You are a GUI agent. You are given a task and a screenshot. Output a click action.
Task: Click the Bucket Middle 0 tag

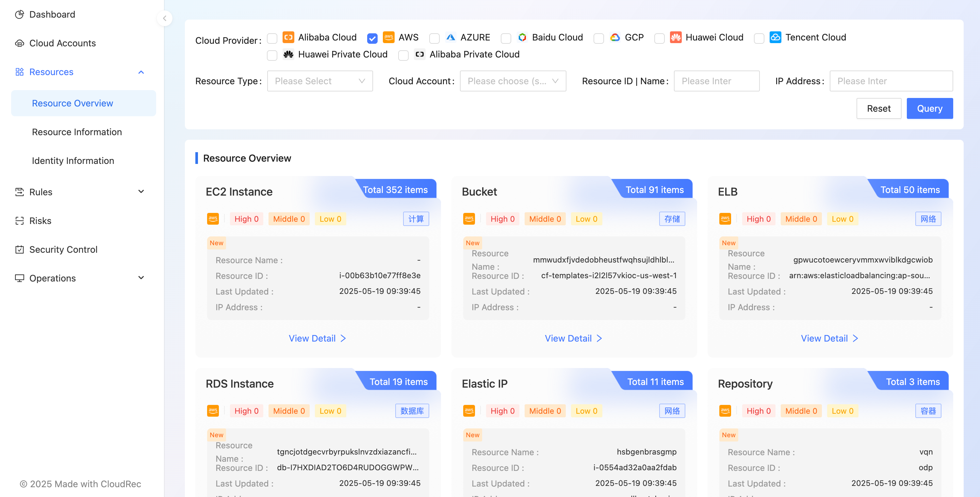pyautogui.click(x=545, y=219)
